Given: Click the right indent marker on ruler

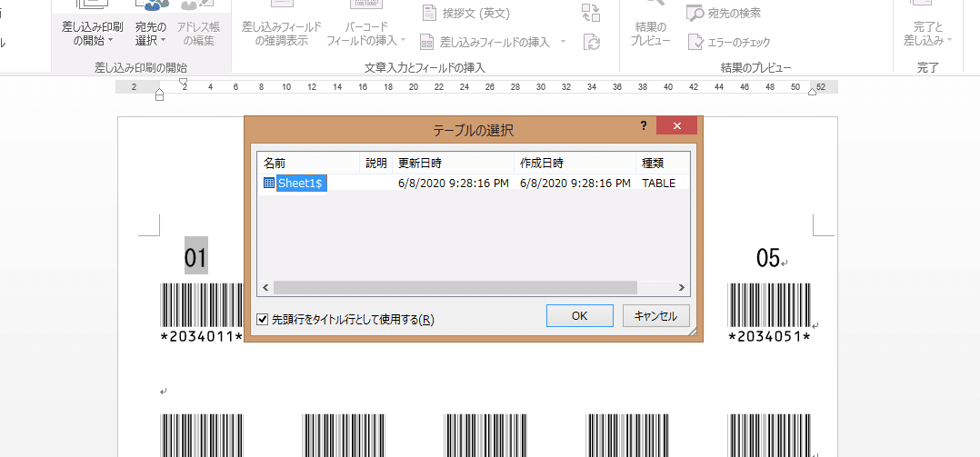Looking at the screenshot, I should 812,92.
